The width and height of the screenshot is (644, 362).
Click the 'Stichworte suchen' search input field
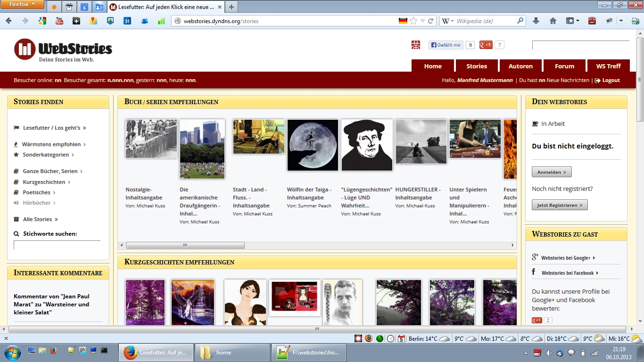[57, 245]
